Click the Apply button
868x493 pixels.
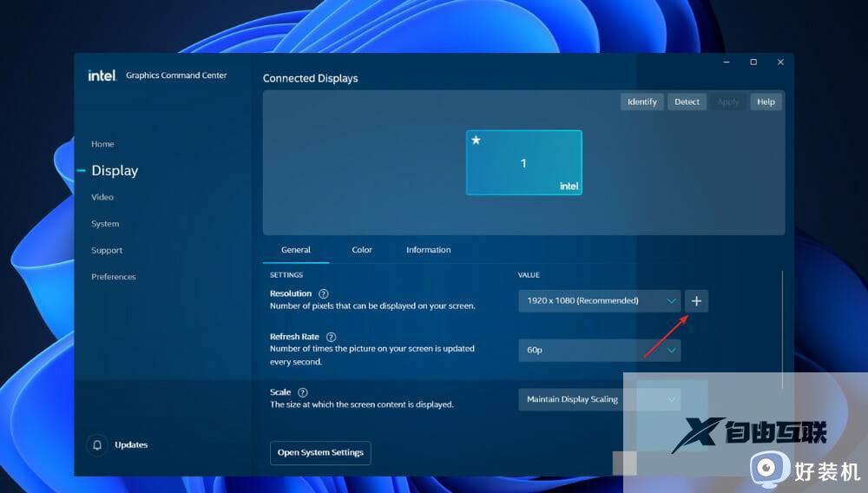pos(728,102)
